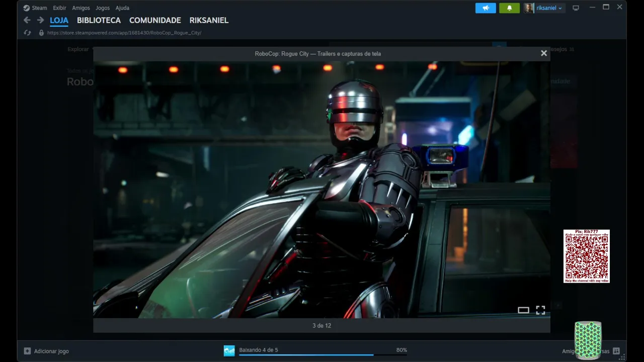
Task: Open the green notifications bell
Action: tap(509, 8)
